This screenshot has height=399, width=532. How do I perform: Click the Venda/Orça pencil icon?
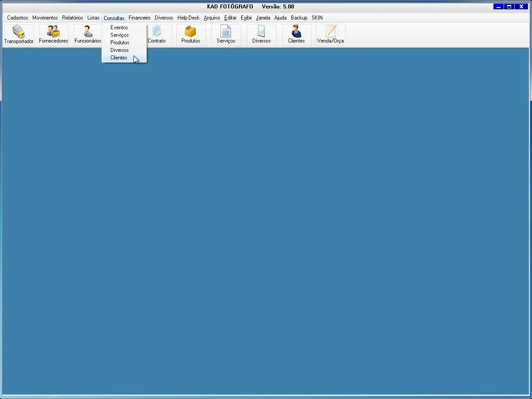point(330,32)
